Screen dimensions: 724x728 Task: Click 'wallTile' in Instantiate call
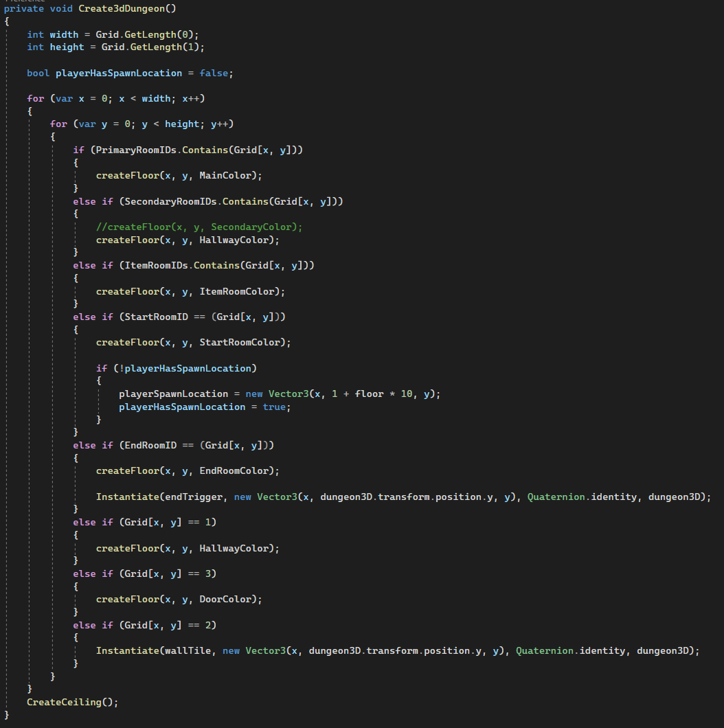(x=188, y=651)
